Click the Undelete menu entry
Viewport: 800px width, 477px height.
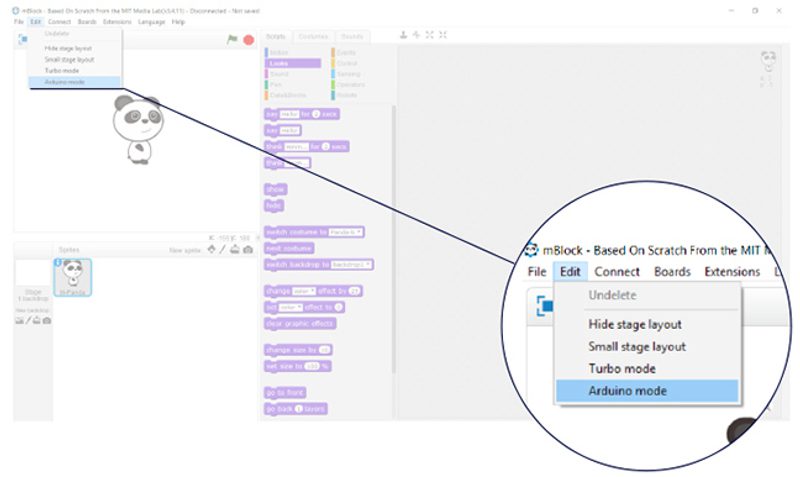pyautogui.click(x=74, y=34)
